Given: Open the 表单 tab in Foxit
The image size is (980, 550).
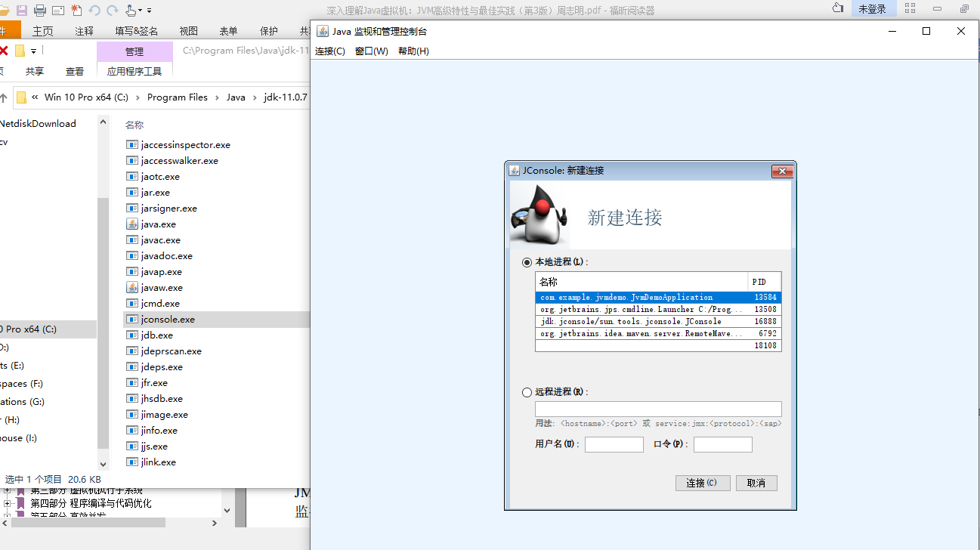Looking at the screenshot, I should pos(228,31).
